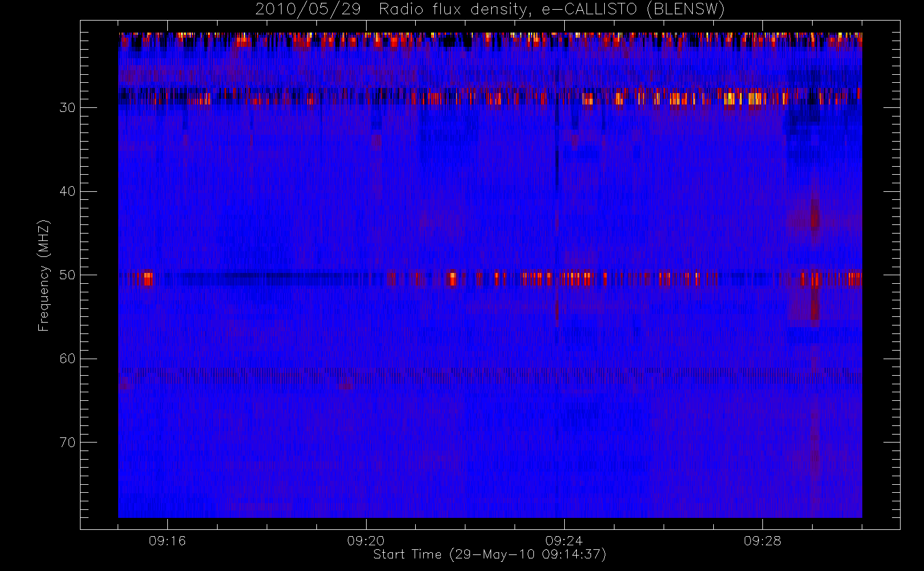Screen dimensions: 924x571
Task: Click the plot title text "Radio flux density, e-CALLISTO (BLENSW)"
Action: tap(552, 10)
